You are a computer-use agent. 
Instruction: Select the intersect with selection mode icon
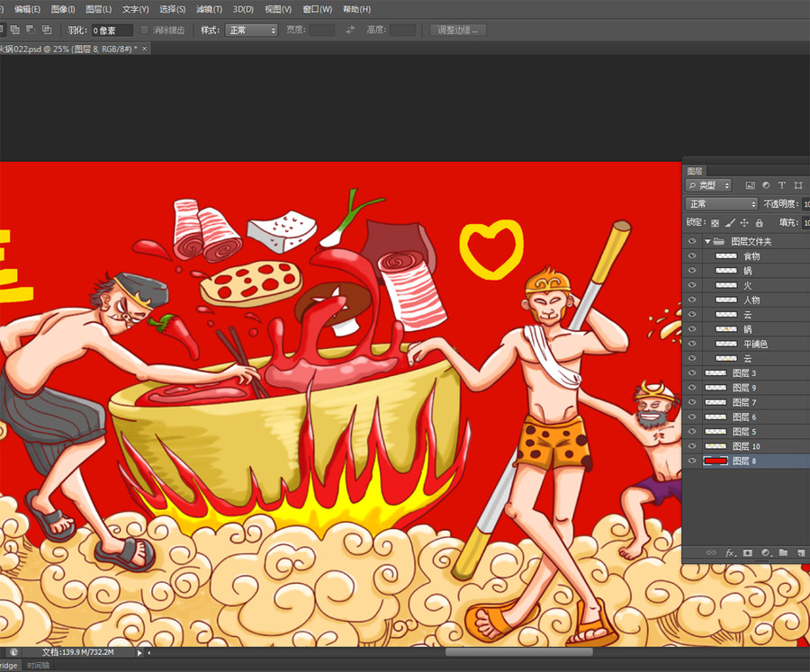coord(47,30)
